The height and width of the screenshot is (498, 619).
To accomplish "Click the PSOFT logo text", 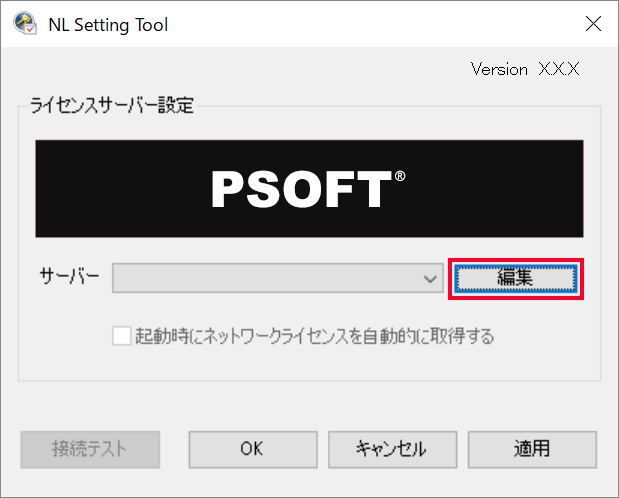I will (301, 189).
